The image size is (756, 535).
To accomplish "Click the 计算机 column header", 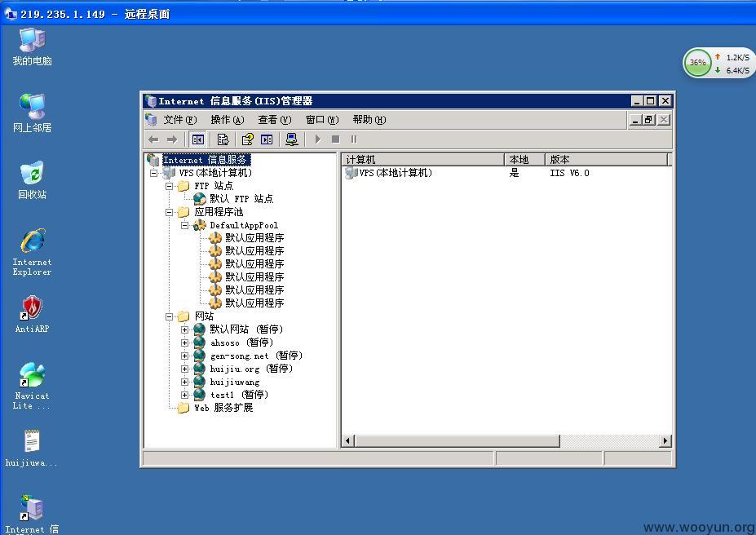I will pyautogui.click(x=423, y=160).
